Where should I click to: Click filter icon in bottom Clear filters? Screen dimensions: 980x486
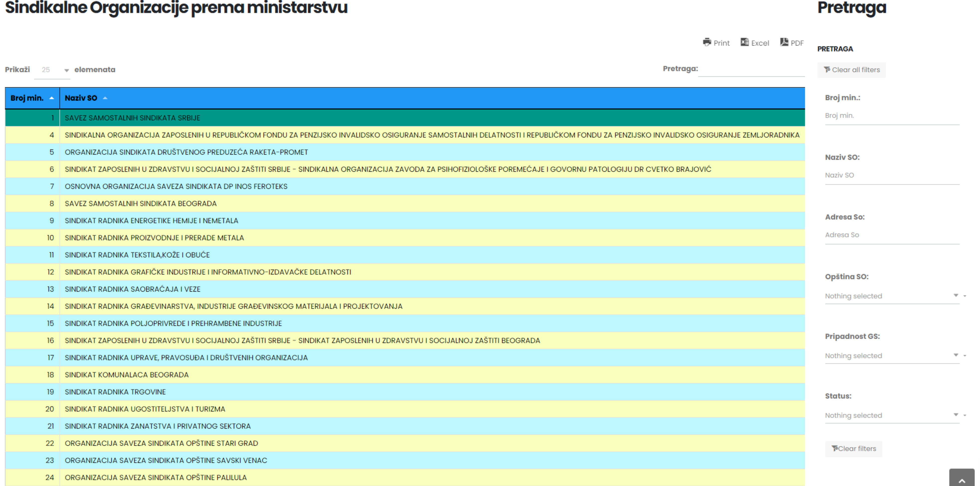coord(835,448)
